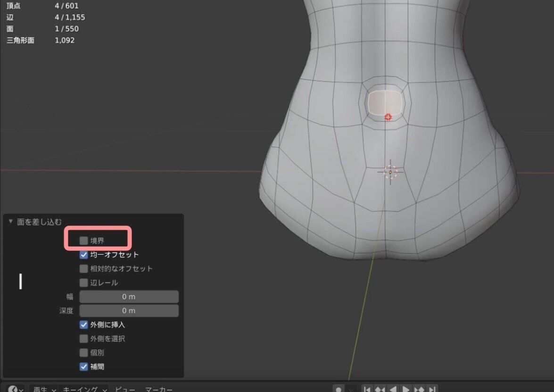
Task: Open the auto keyframe options dropdown
Action: tap(350, 390)
